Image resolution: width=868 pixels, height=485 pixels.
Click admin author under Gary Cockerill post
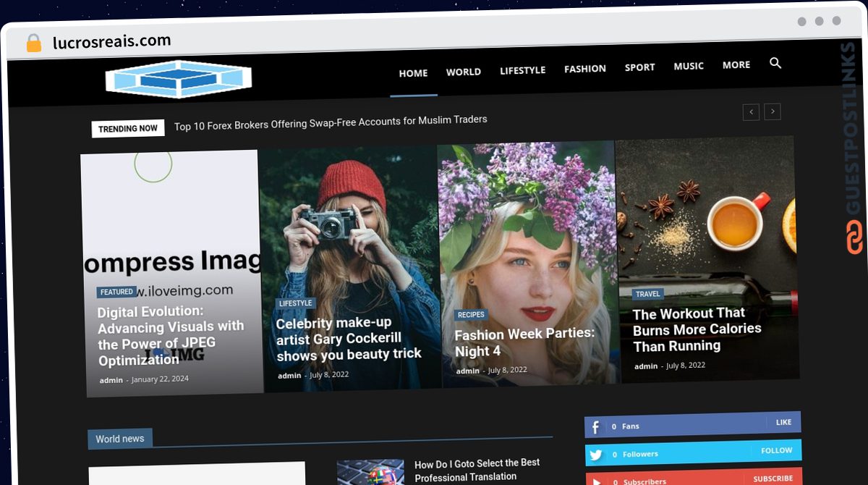(289, 376)
